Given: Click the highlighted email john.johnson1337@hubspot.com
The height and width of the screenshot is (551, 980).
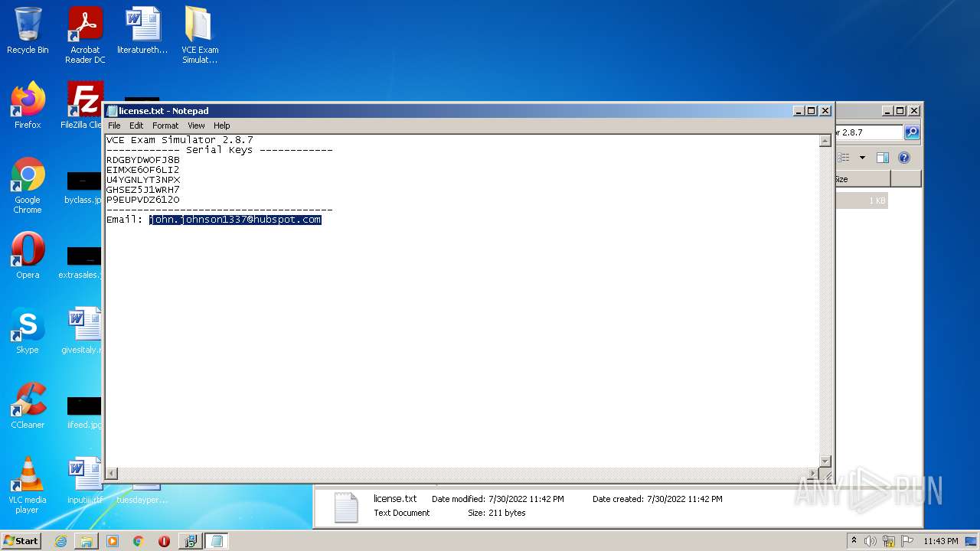Looking at the screenshot, I should click(235, 220).
